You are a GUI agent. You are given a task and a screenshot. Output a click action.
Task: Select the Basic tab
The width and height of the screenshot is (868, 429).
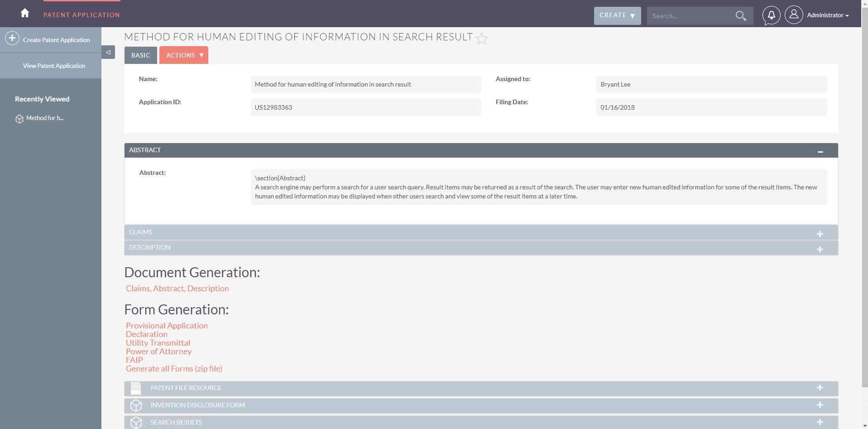[140, 55]
